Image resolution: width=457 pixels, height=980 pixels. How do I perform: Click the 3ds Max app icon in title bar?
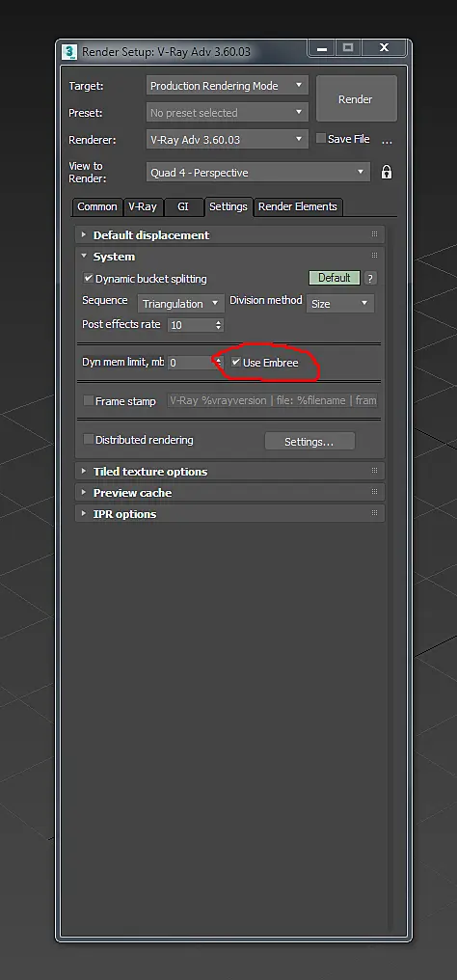[x=70, y=51]
